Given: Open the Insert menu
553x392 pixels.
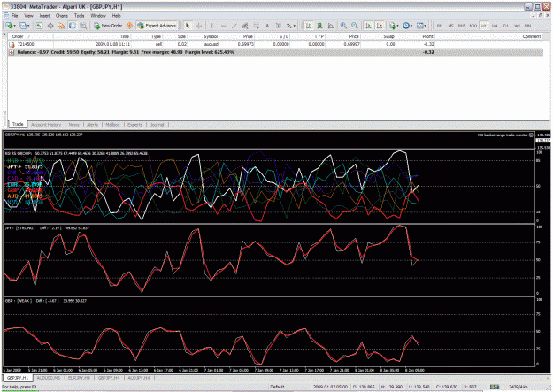Looking at the screenshot, I should (44, 16).
